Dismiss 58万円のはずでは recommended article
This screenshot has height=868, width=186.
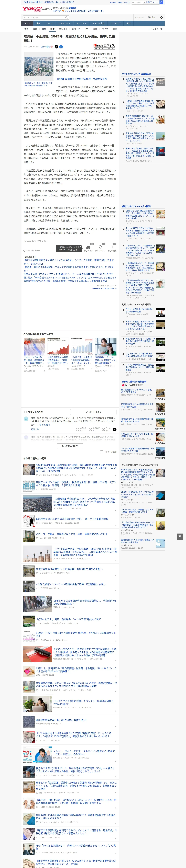[115, 475]
